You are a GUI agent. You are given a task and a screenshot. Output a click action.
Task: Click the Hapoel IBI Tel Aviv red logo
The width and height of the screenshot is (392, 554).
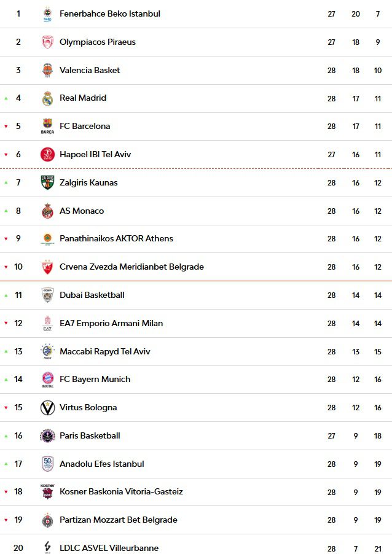click(47, 154)
